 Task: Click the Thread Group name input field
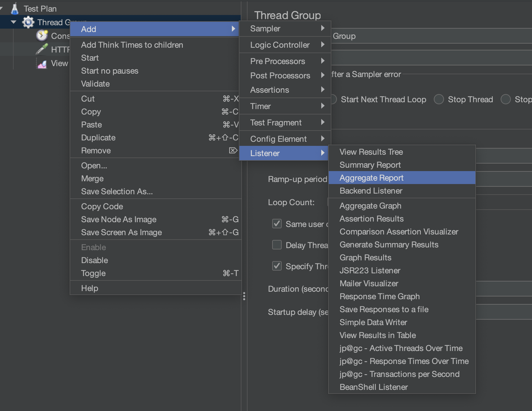coord(431,36)
